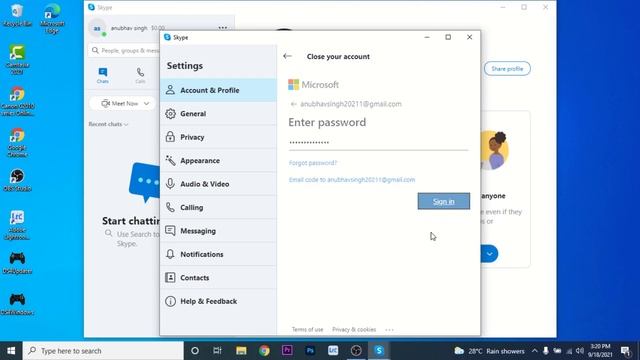This screenshot has height=360, width=640.
Task: Click microphone icon in system tray
Action: [545, 351]
